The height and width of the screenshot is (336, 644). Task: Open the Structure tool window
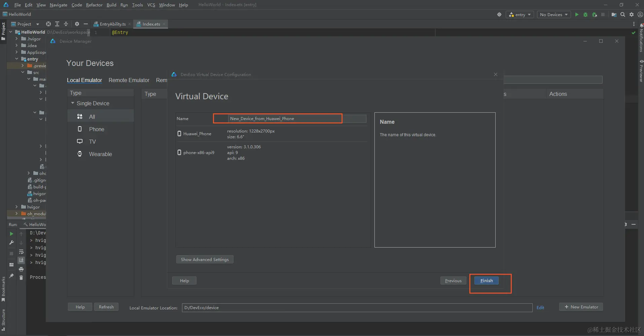point(3,320)
